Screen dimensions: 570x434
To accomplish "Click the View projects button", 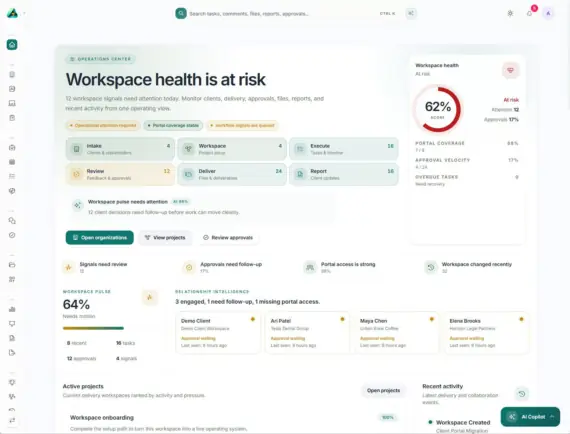I will tap(165, 238).
